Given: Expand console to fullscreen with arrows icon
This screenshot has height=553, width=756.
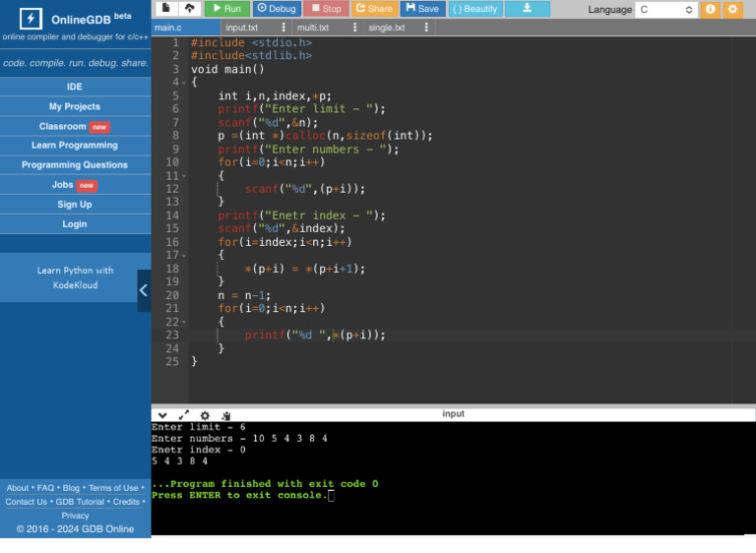Looking at the screenshot, I should click(183, 415).
